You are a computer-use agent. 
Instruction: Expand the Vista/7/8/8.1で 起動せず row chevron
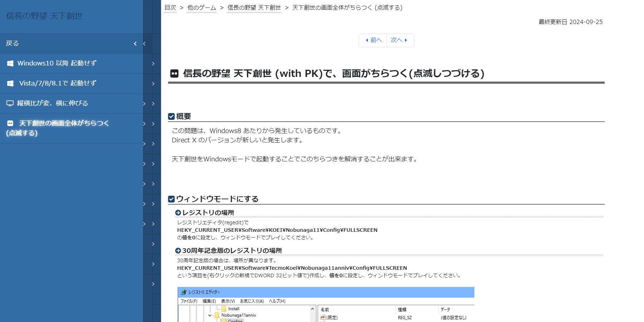tap(153, 84)
